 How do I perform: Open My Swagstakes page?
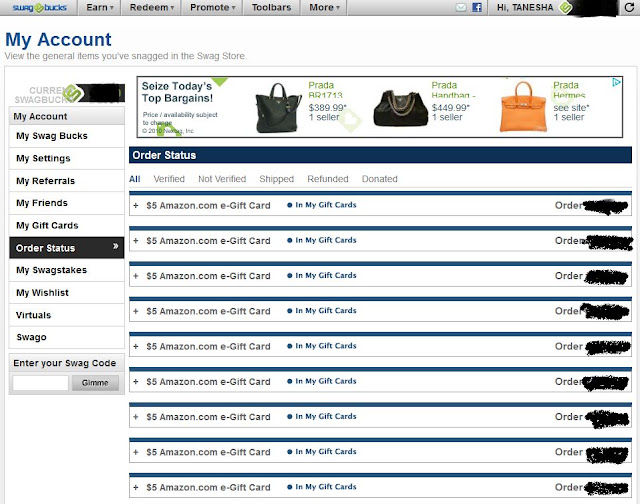[67, 270]
